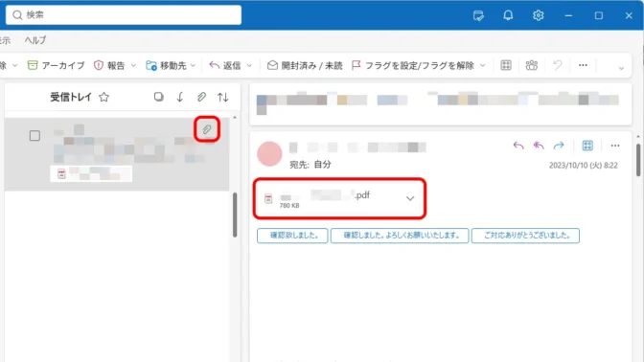The width and height of the screenshot is (644, 362).
Task: Click the select-mode icon in the message list header
Action: 158,97
